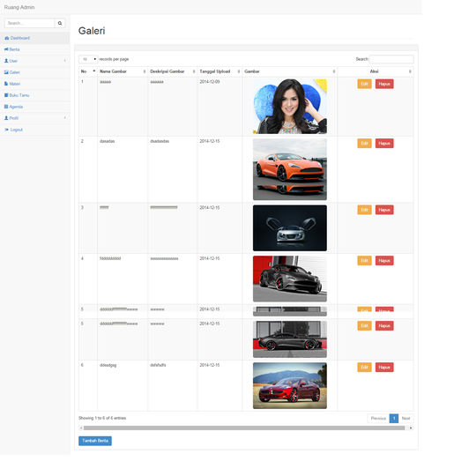Image resolution: width=469 pixels, height=476 pixels.
Task: Click the User person icon
Action: 6,61
